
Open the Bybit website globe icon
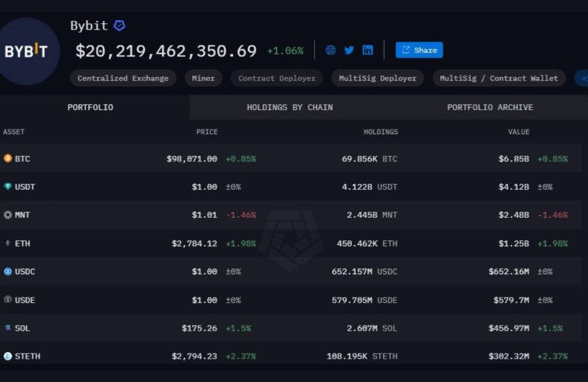[x=330, y=50]
